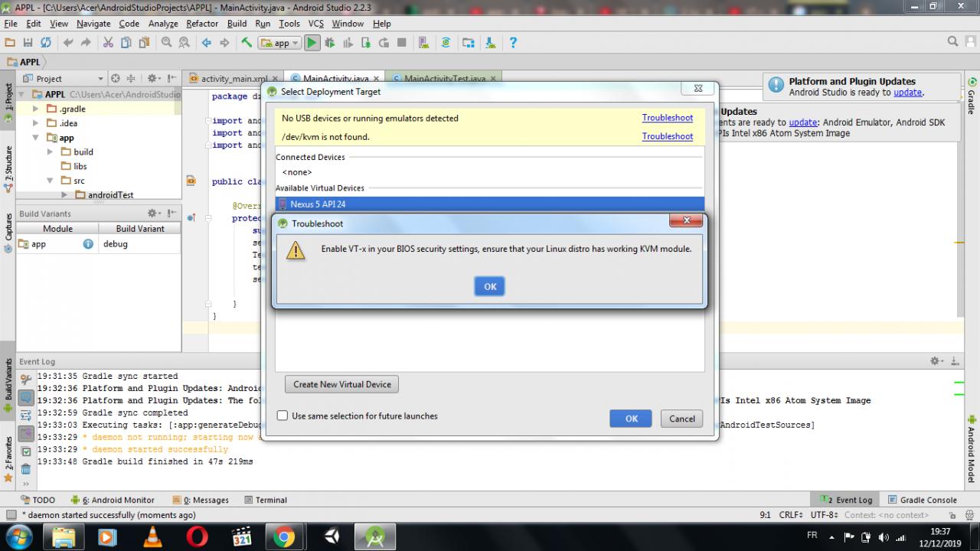
Task: Open the Gradle Console tool window
Action: click(x=923, y=500)
